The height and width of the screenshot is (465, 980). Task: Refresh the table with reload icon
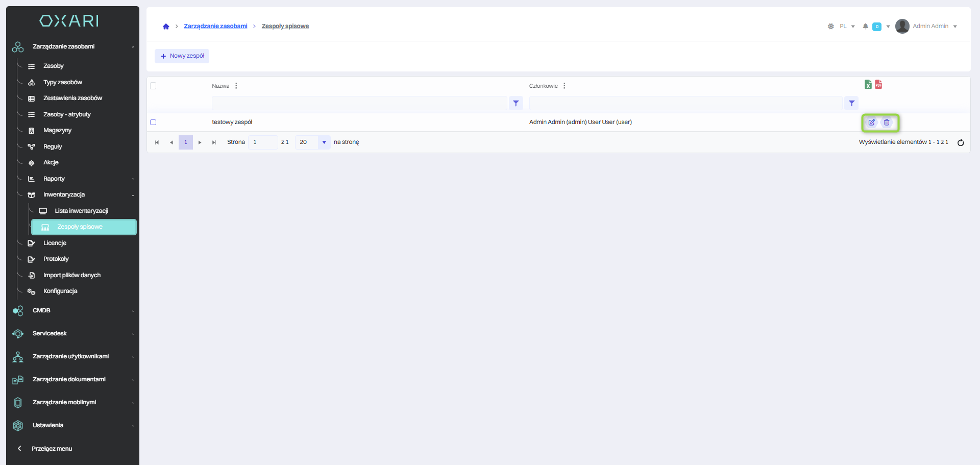[x=960, y=142]
